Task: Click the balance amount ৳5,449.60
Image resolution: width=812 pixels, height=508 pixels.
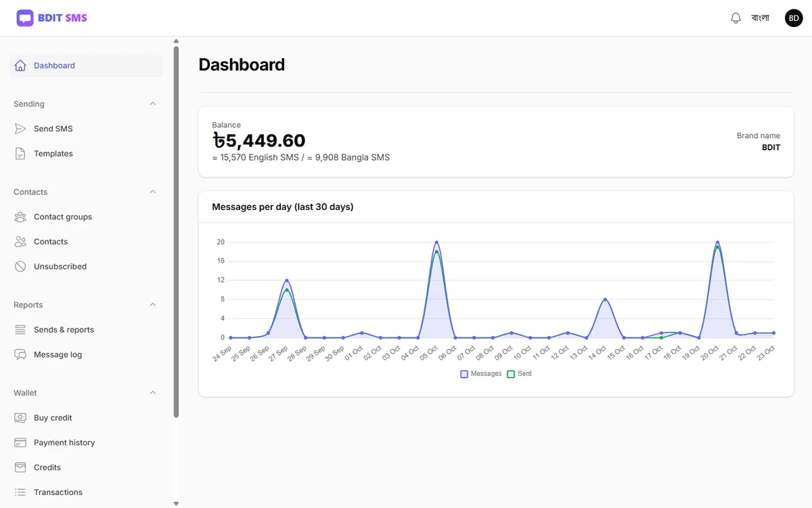Action: coord(258,141)
